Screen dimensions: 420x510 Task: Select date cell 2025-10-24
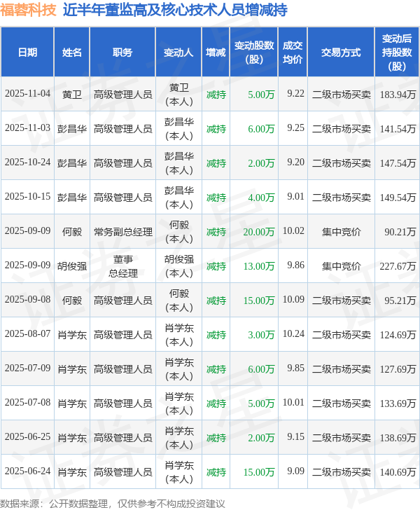(x=27, y=163)
